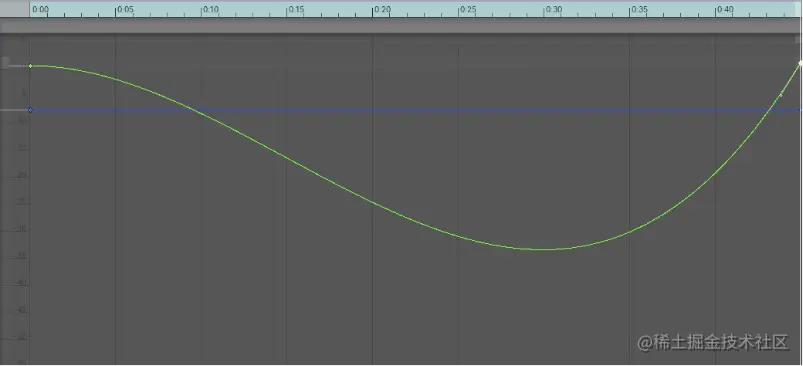Click the 0:00 mark on the time ruler
This screenshot has height=366, width=803.
40,9
